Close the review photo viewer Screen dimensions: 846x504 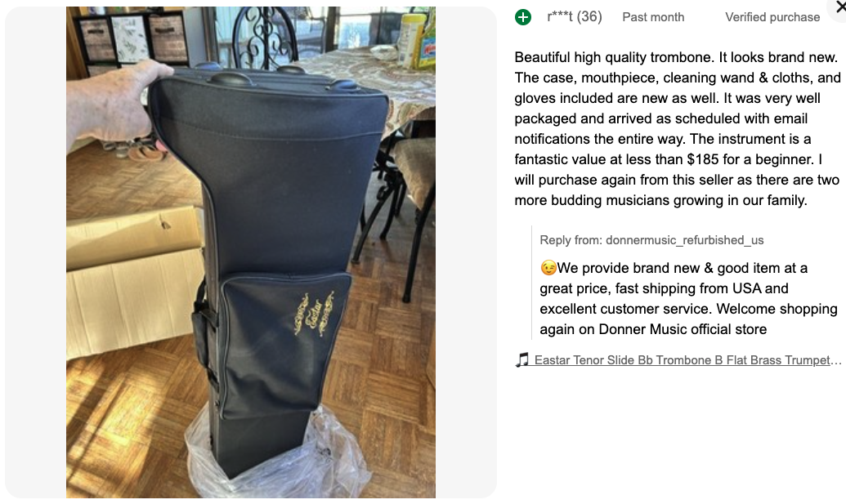pos(839,7)
